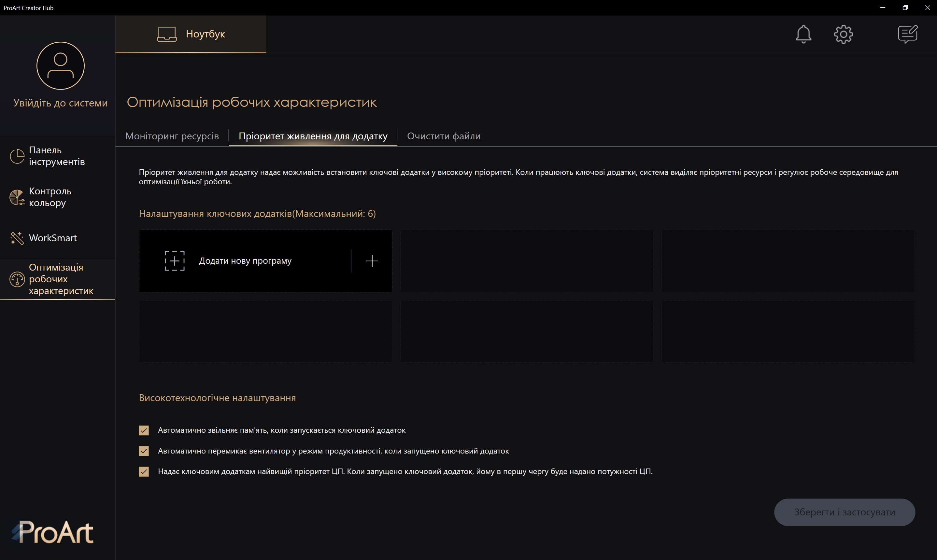The height and width of the screenshot is (560, 937).
Task: Click Зберегти і застосувати button
Action: pyautogui.click(x=844, y=512)
